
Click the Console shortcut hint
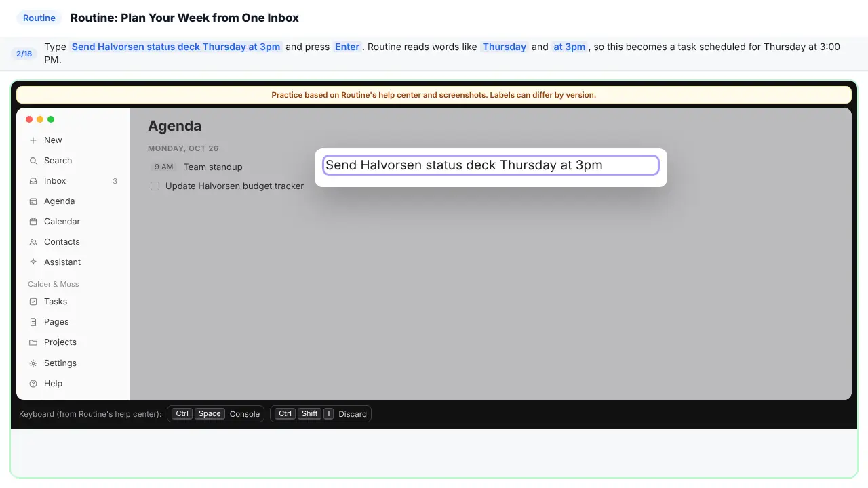[x=216, y=414]
